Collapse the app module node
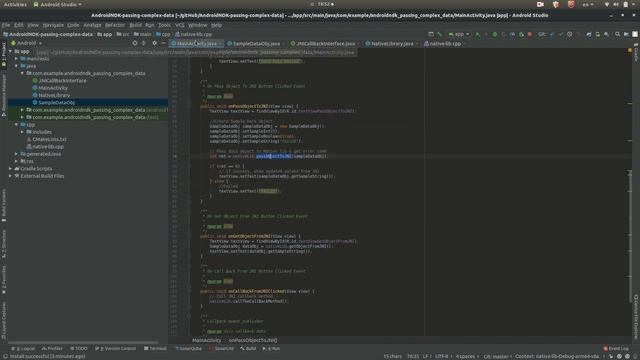640x360 pixels. [x=11, y=51]
